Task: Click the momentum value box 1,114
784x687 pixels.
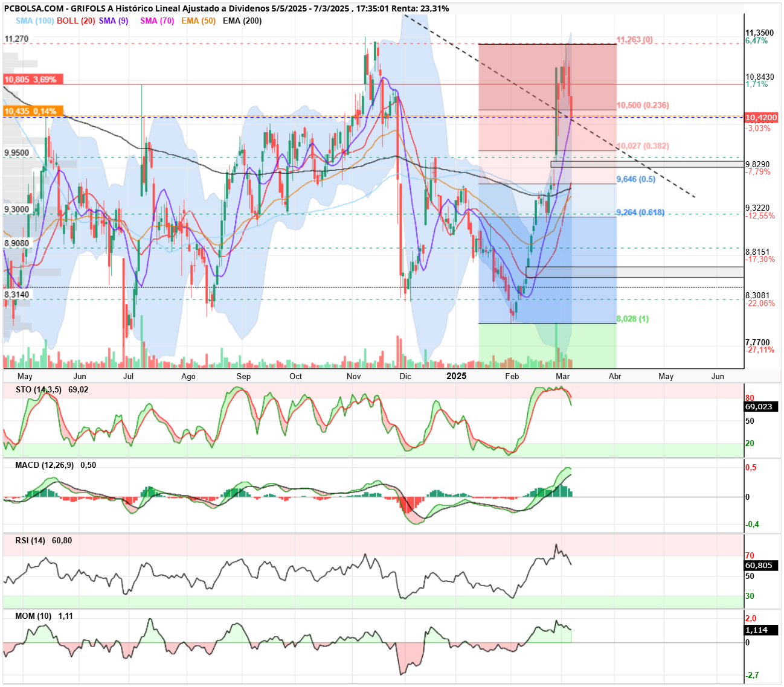Action: point(761,630)
